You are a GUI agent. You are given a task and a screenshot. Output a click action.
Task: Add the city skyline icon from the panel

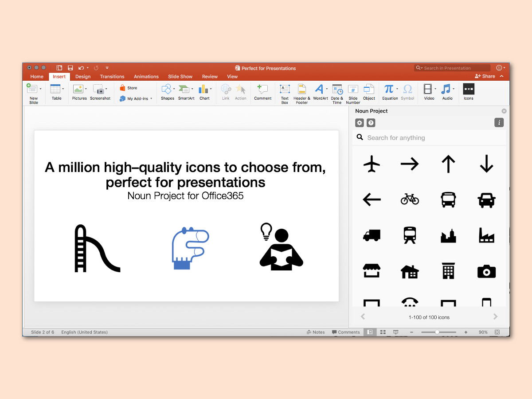coord(448,235)
